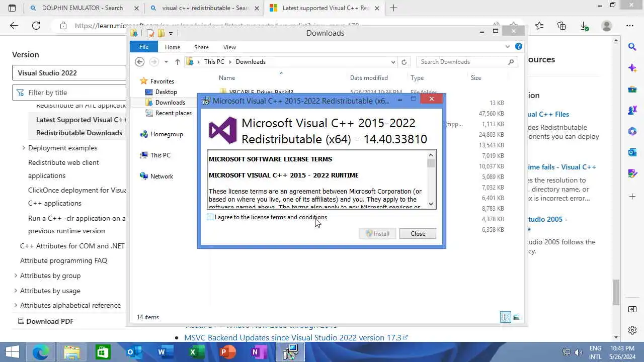
Task: Switch to Home ribbon tab in Explorer
Action: pos(173,47)
